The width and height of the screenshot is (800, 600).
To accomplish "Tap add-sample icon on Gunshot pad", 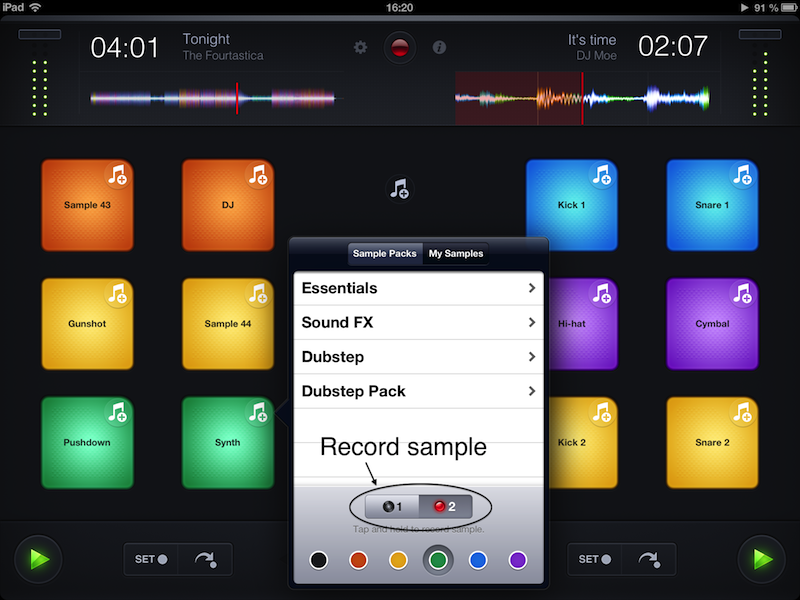I will pos(118,295).
